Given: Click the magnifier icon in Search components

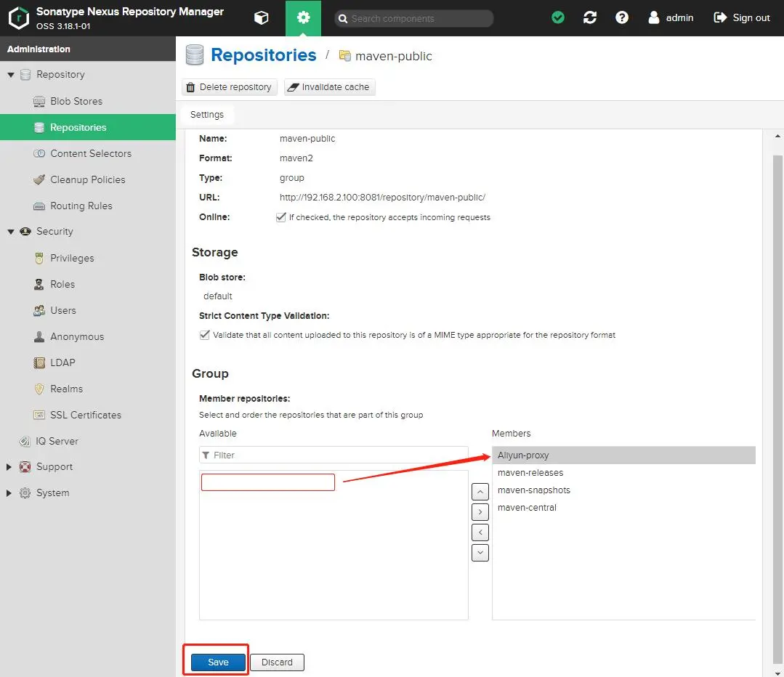Looking at the screenshot, I should [343, 17].
